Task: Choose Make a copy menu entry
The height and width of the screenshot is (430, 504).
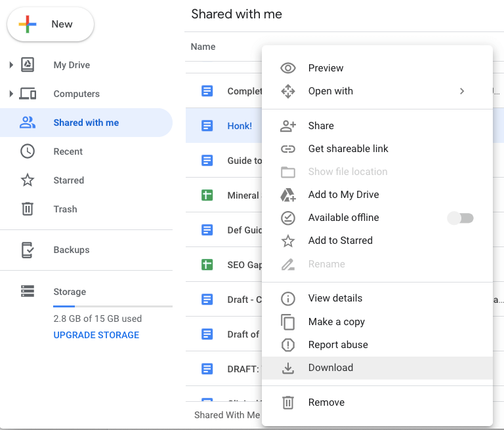Action: (336, 322)
